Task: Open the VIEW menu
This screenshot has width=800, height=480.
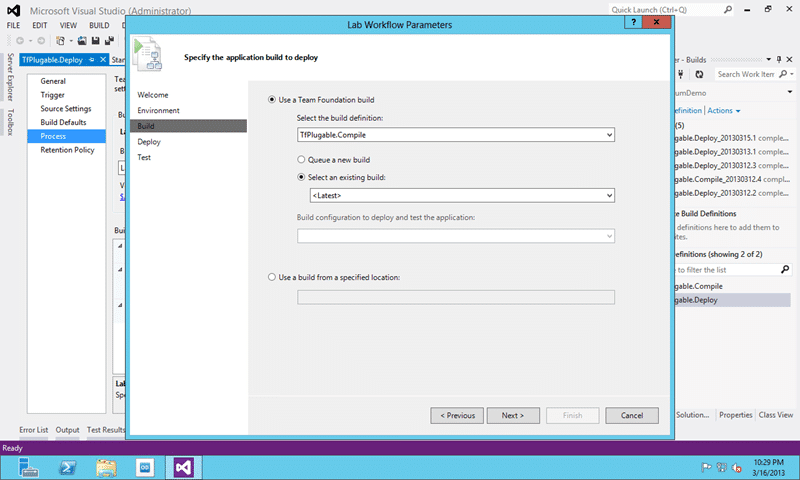Action: tap(68, 25)
